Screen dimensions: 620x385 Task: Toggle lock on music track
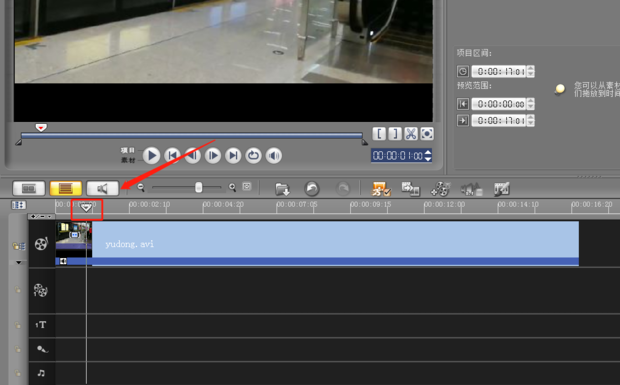pos(18,373)
